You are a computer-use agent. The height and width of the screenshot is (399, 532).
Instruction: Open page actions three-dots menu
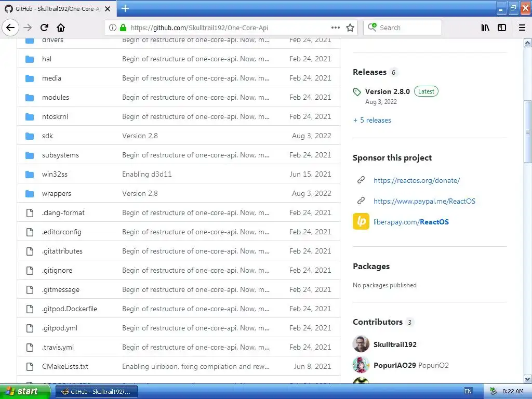(335, 28)
